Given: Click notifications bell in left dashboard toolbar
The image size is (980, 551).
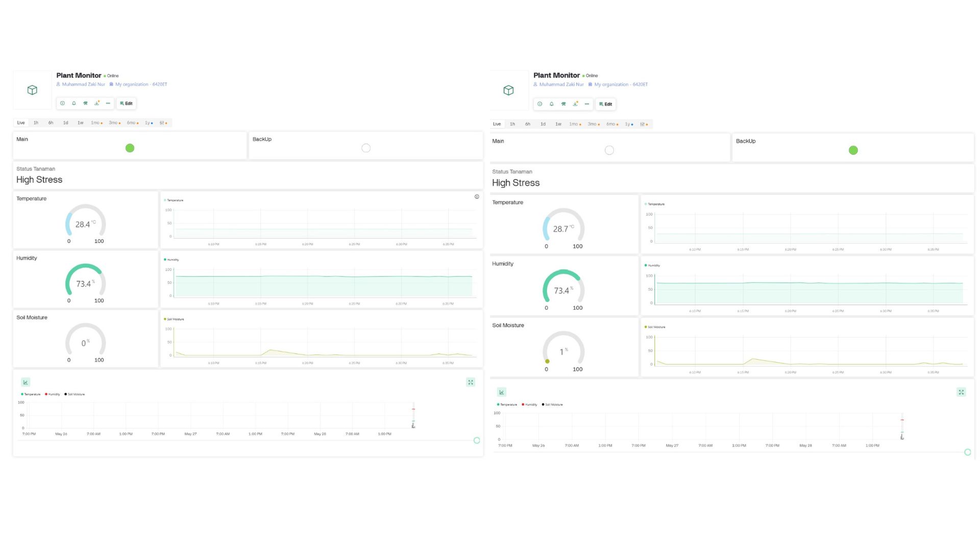Looking at the screenshot, I should [x=74, y=103].
